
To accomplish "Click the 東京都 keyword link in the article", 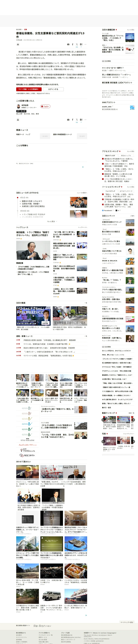I will tap(21, 52).
